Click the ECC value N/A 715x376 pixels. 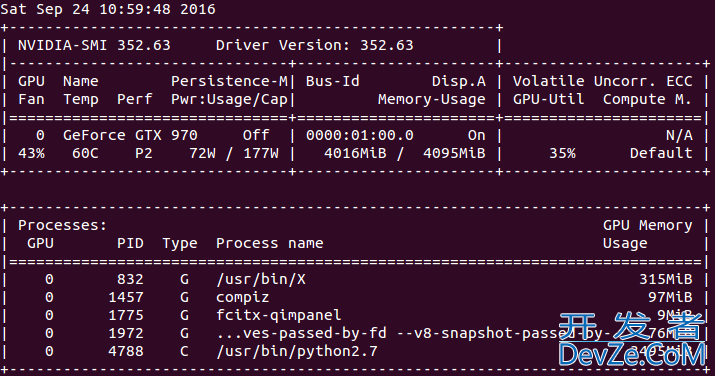coord(679,135)
